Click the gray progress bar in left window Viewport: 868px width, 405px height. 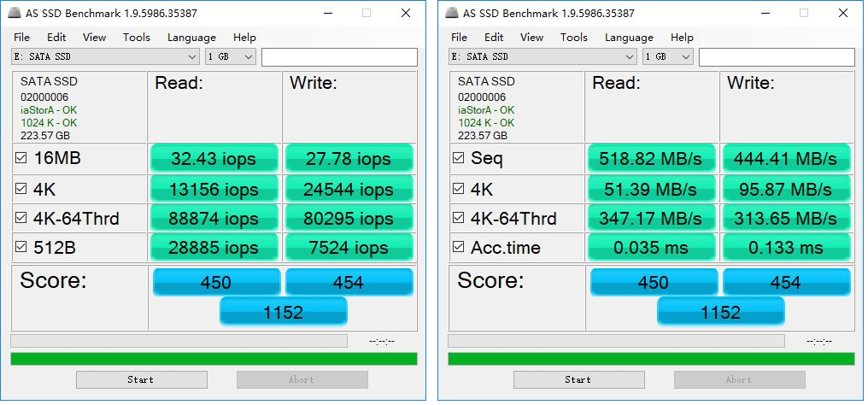pyautogui.click(x=179, y=340)
